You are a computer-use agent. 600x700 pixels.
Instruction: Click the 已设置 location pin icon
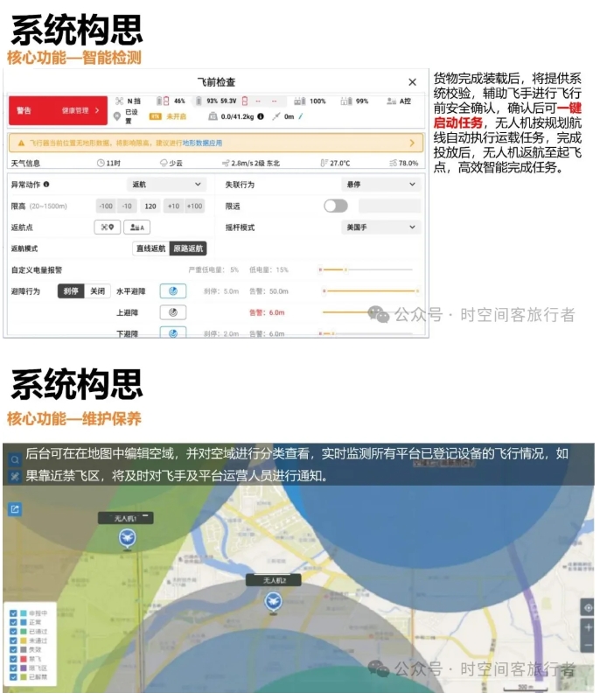coord(117,116)
